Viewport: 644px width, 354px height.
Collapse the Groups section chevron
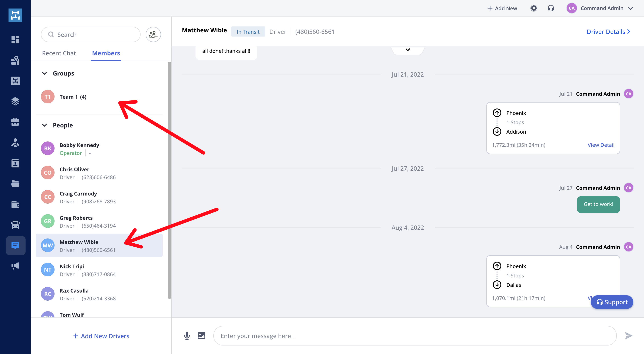click(45, 73)
